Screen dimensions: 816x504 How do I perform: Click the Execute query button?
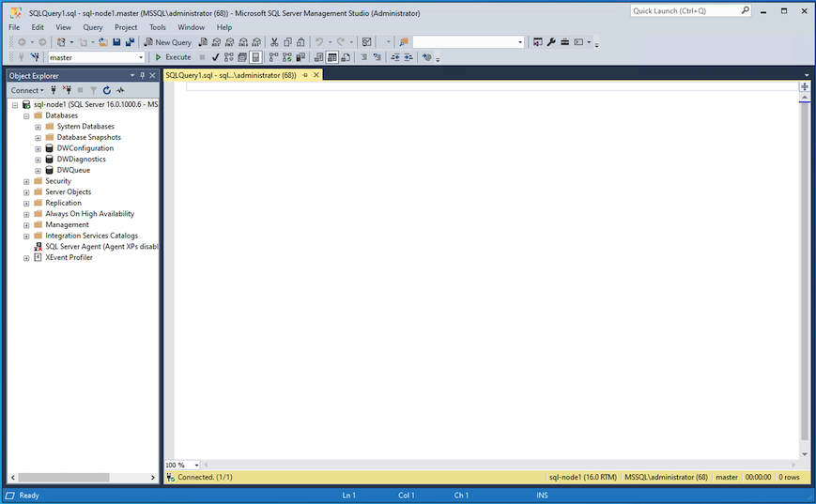pos(173,57)
